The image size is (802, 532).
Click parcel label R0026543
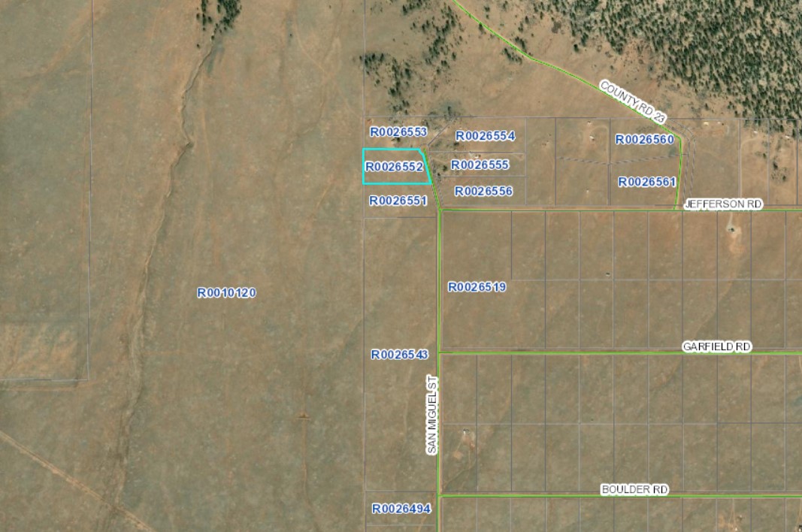399,355
